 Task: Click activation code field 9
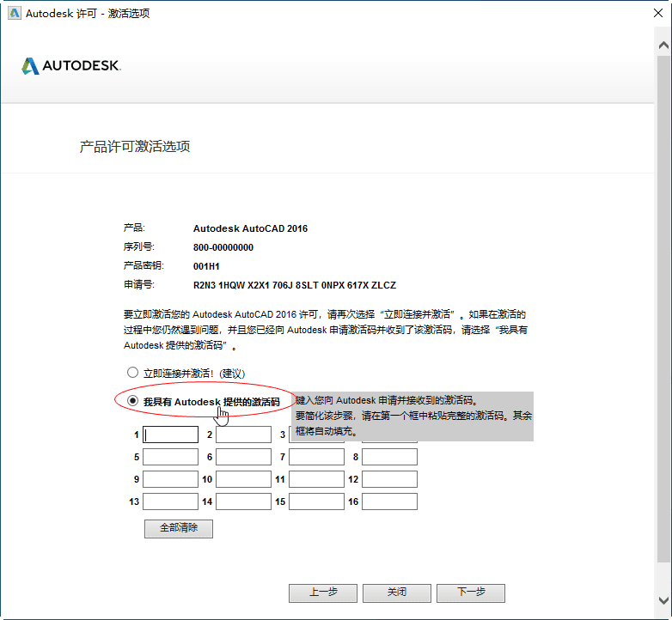coord(170,479)
